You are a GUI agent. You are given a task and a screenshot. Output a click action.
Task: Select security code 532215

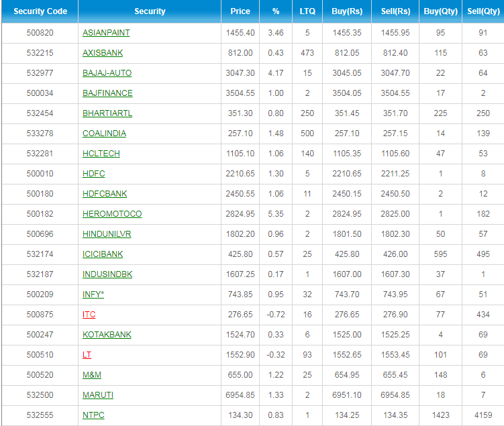coord(40,53)
